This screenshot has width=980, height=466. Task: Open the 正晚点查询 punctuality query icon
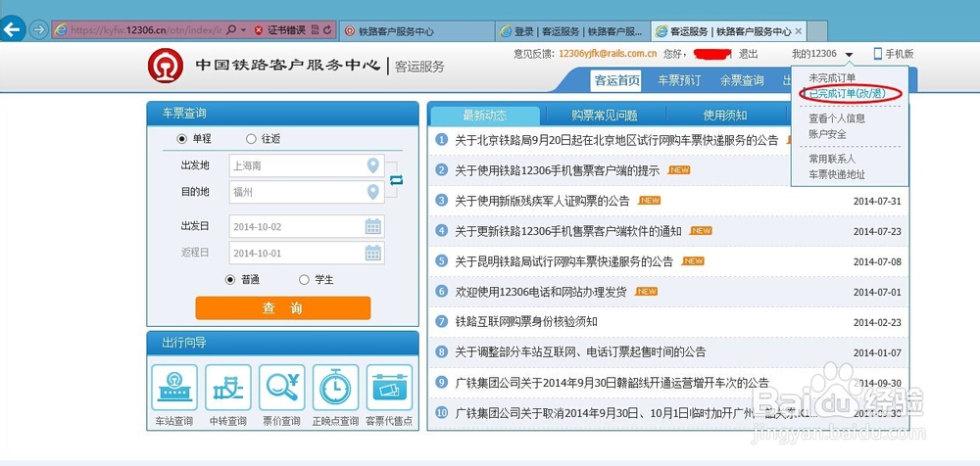335,388
